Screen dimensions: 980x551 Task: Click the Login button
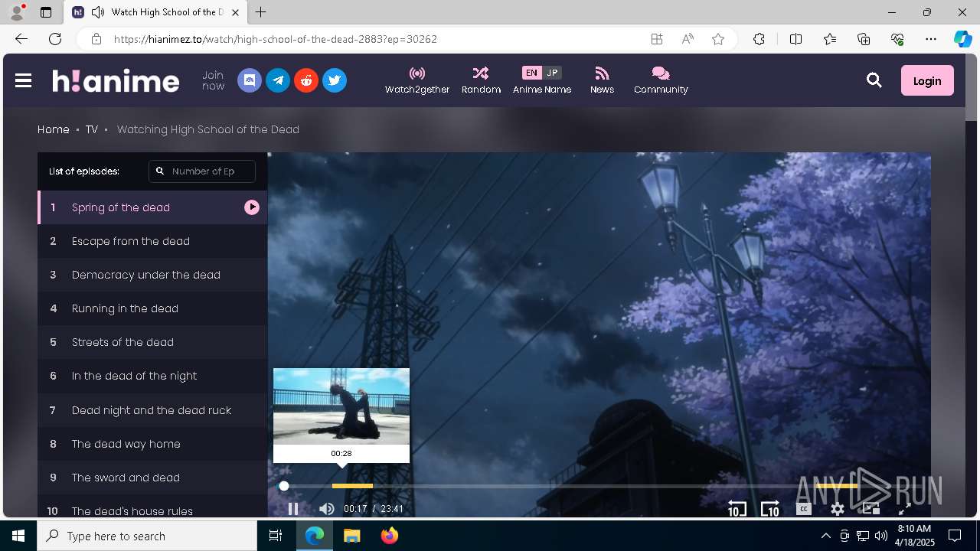click(927, 80)
